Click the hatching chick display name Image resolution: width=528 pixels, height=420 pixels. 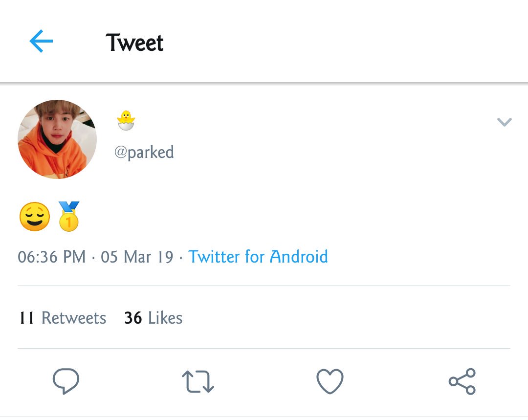[126, 120]
